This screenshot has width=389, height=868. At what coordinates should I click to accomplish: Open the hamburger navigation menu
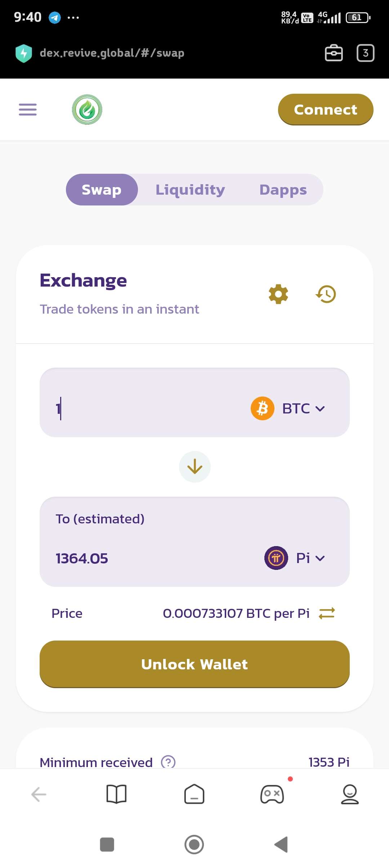tap(28, 110)
